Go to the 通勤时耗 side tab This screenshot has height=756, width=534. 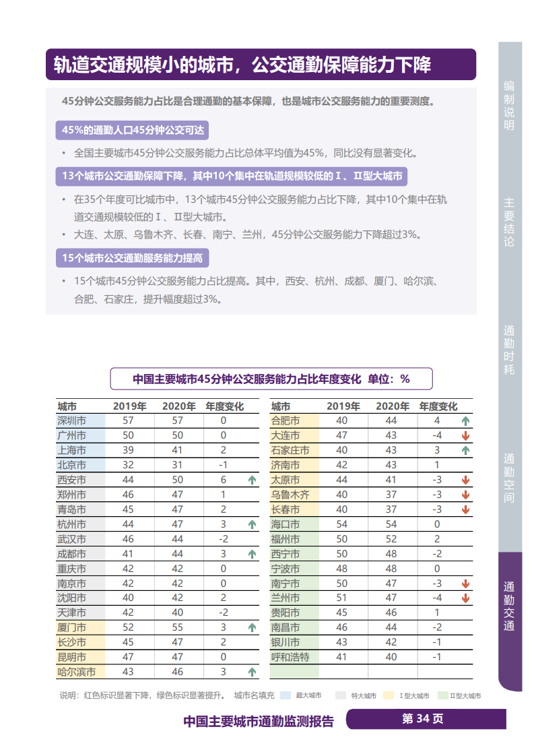point(509,350)
